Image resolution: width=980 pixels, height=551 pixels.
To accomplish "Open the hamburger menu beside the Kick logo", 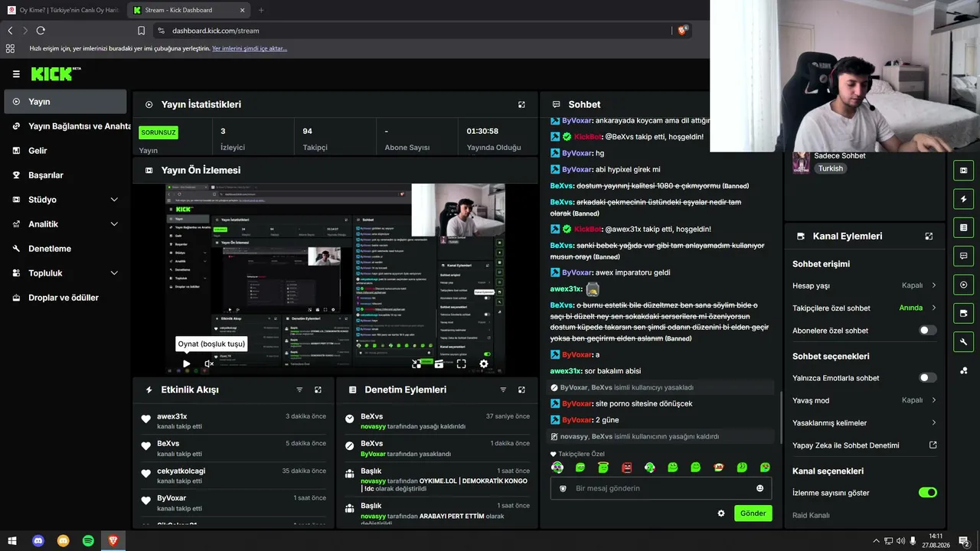I will [x=16, y=74].
